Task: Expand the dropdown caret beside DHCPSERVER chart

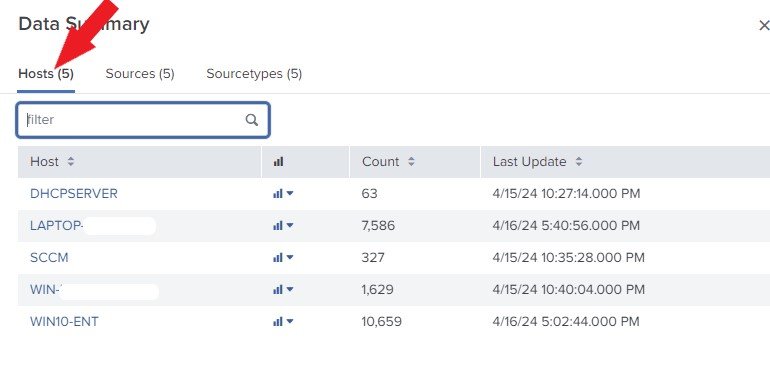Action: [290, 193]
